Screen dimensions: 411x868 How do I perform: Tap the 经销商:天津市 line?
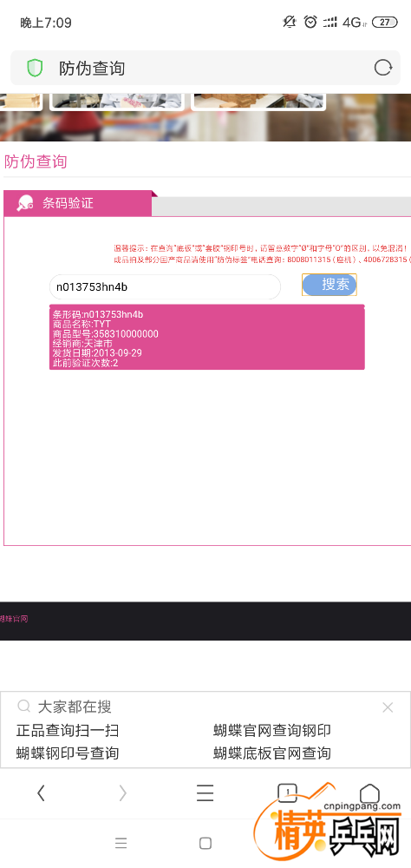[x=82, y=344]
